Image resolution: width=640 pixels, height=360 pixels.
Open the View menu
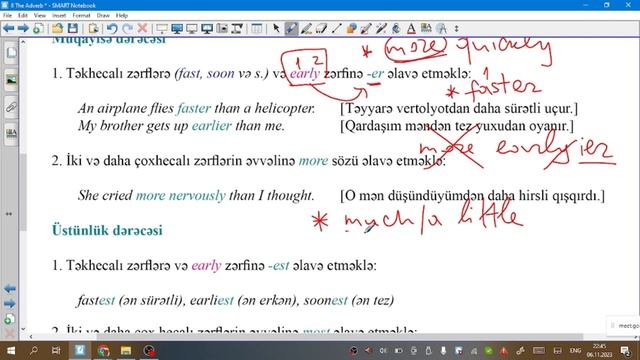coord(40,16)
